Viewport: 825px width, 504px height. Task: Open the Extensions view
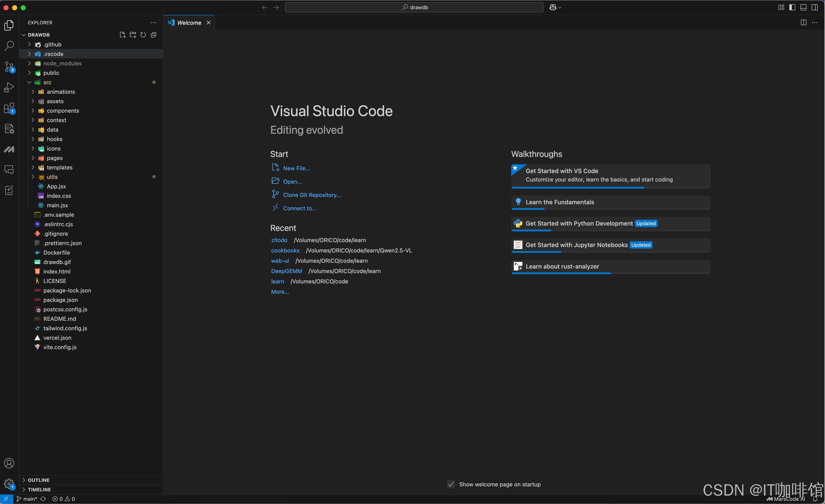coord(9,108)
